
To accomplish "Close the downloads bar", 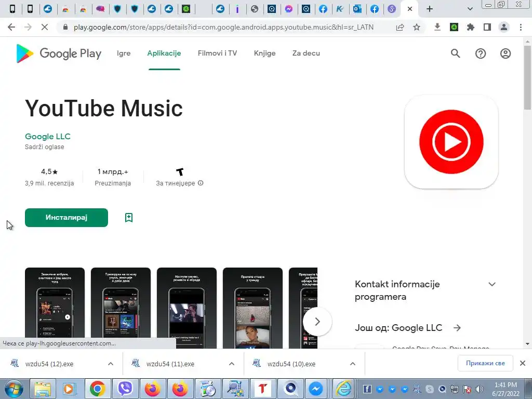I will click(523, 363).
